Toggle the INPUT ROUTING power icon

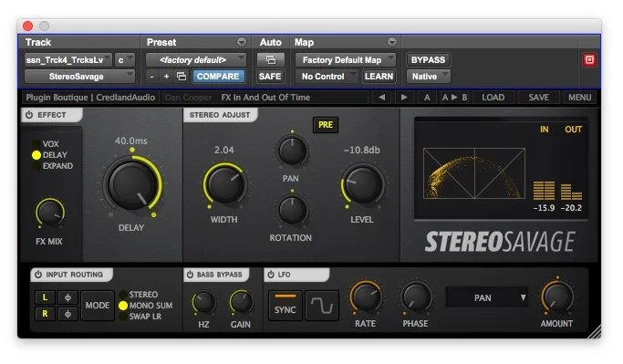[x=37, y=275]
